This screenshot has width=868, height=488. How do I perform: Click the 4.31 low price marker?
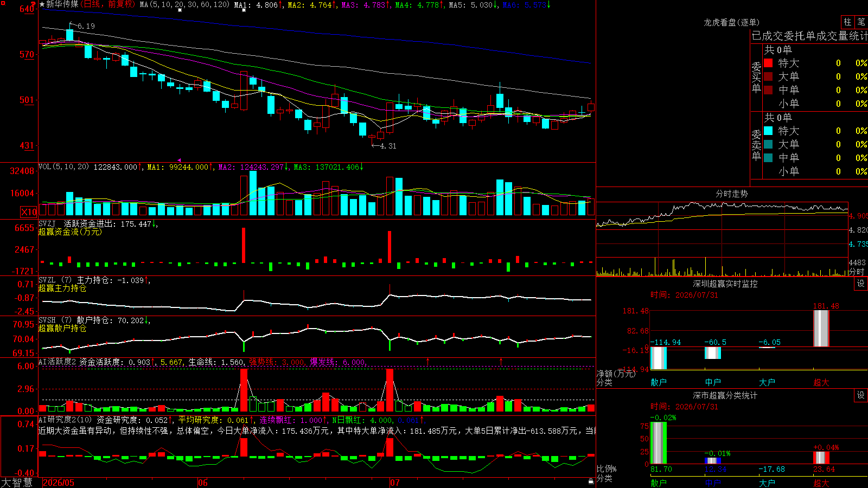click(x=388, y=146)
